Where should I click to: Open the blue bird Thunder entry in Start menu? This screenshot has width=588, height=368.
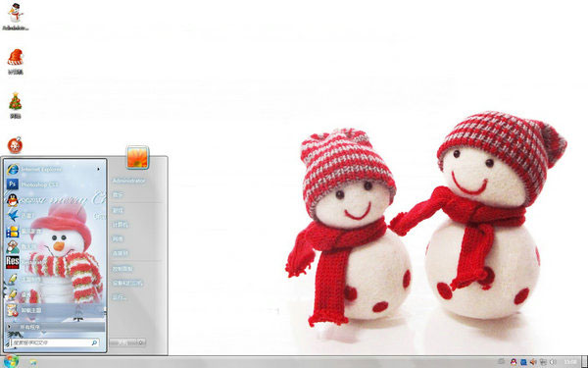tap(54, 216)
